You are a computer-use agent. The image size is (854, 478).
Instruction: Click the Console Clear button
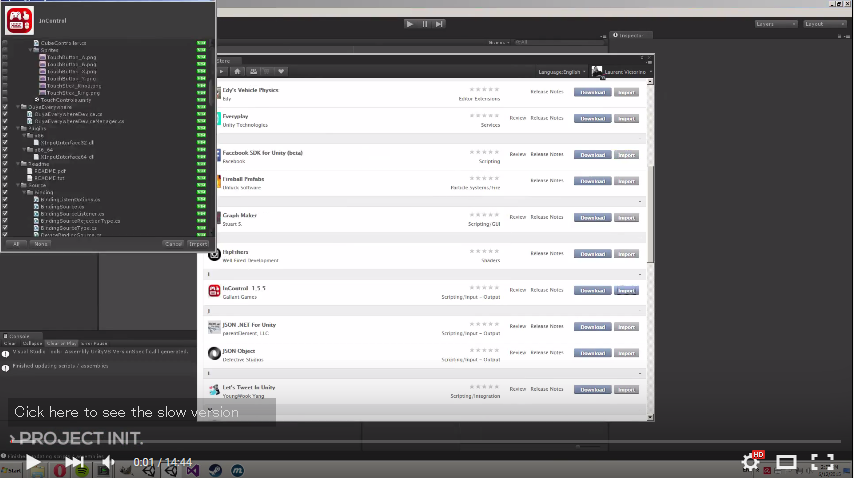pyautogui.click(x=10, y=344)
